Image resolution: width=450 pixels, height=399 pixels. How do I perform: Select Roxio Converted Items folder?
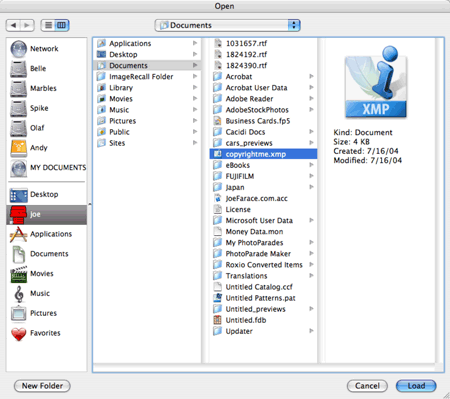(263, 265)
